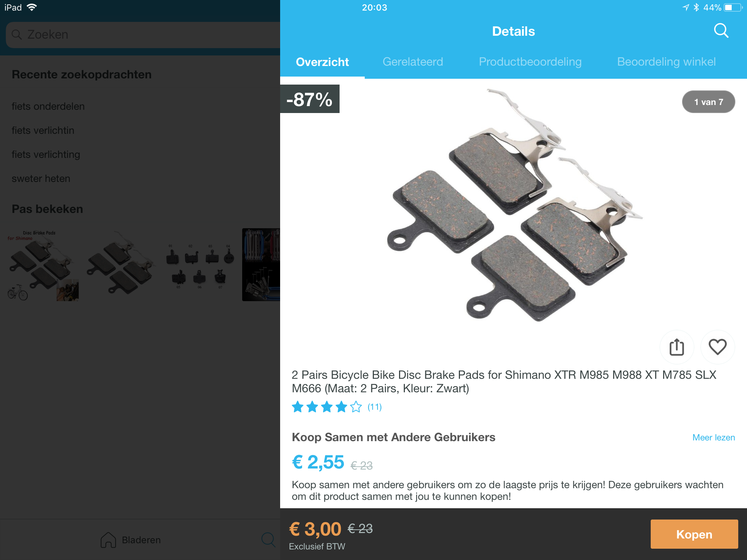Expand Meer lezen about group buying
Viewport: 747px width, 560px height.
coord(713,437)
